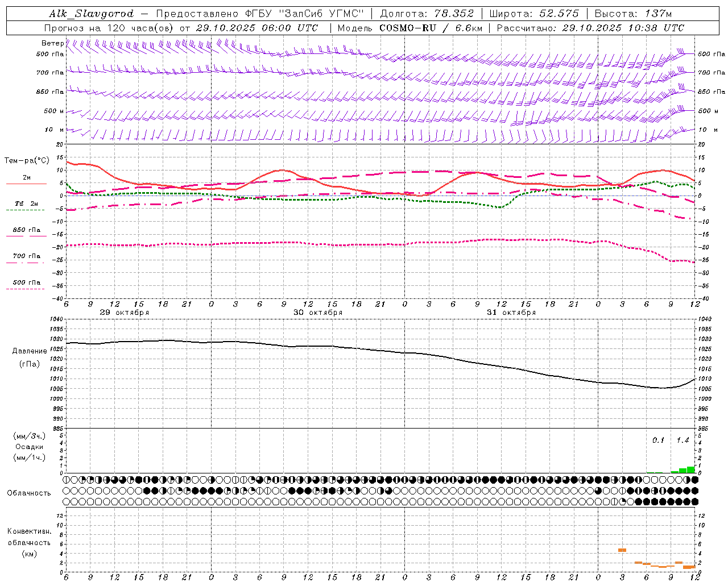Click the Ветер wind panel label
The width and height of the screenshot is (728, 582).
point(52,43)
